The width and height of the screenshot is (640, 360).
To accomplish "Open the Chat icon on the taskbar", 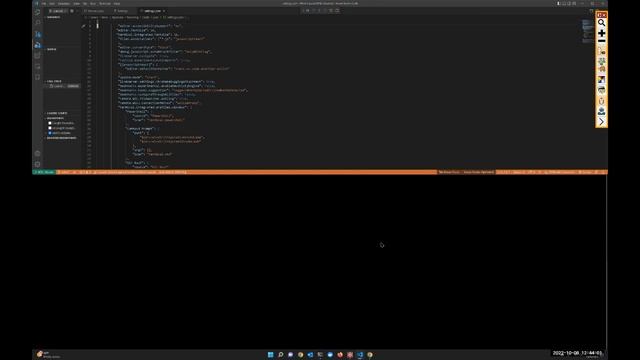I will tap(290, 355).
